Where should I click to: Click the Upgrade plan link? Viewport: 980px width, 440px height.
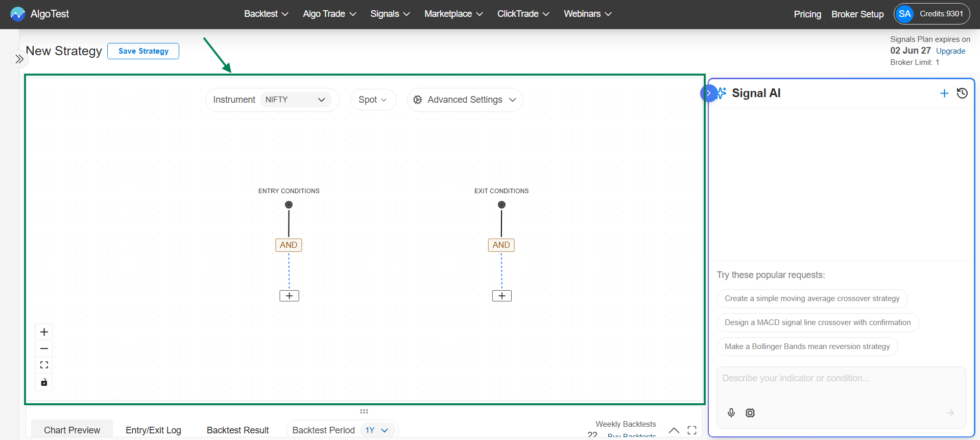(x=950, y=51)
